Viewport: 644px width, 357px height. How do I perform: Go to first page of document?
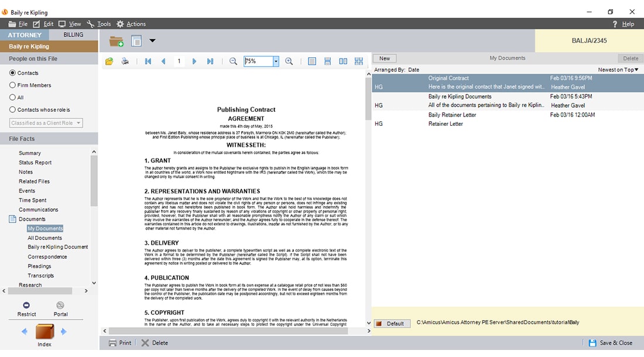point(148,61)
